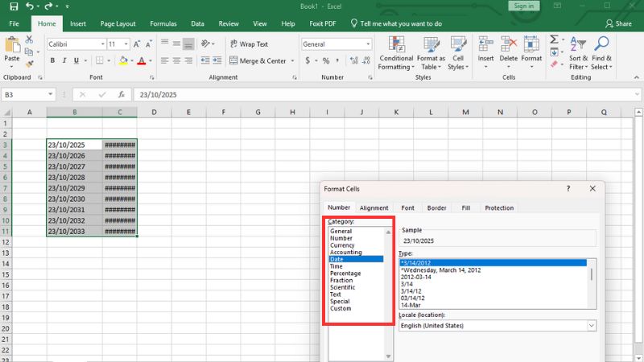Toggle Bold formatting

52,61
